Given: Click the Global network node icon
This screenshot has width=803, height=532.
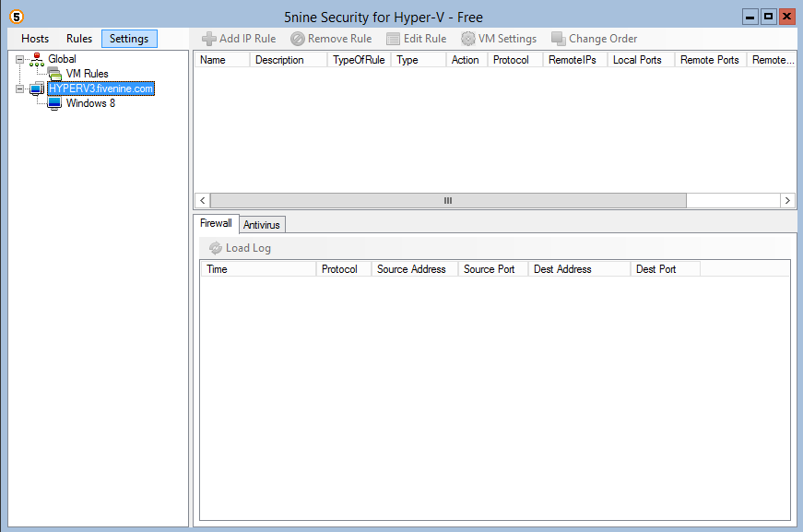Looking at the screenshot, I should [36, 58].
